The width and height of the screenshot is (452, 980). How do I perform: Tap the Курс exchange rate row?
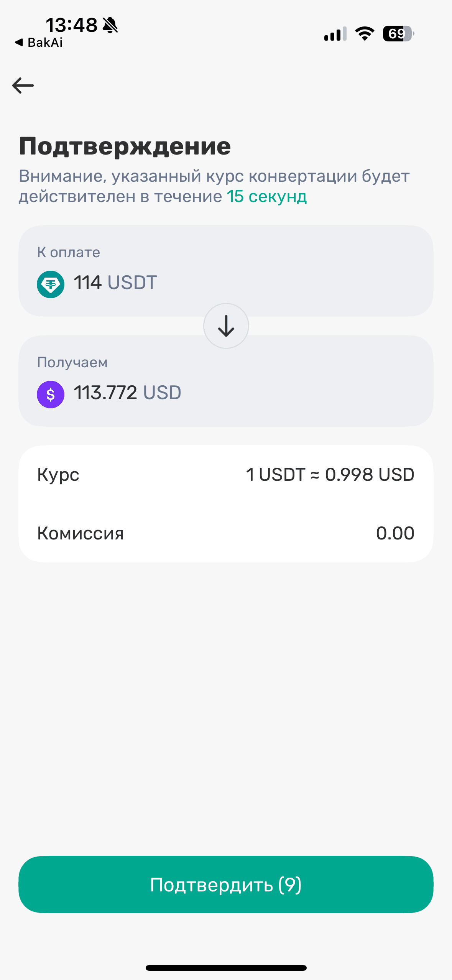pyautogui.click(x=226, y=475)
